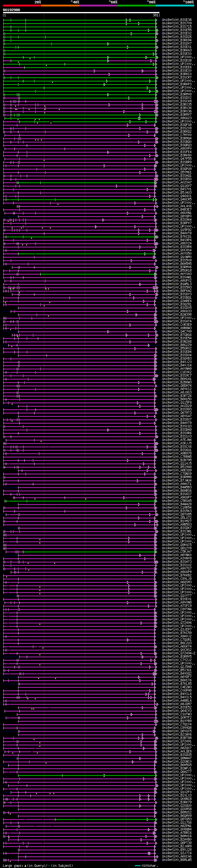Select the UniRef100_B3RKA3 label
This screenshot has width=197, height=868.
177,50
